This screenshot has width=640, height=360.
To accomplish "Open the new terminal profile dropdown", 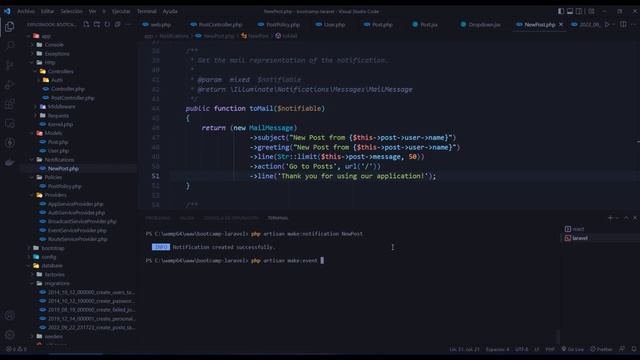I will click(617, 218).
